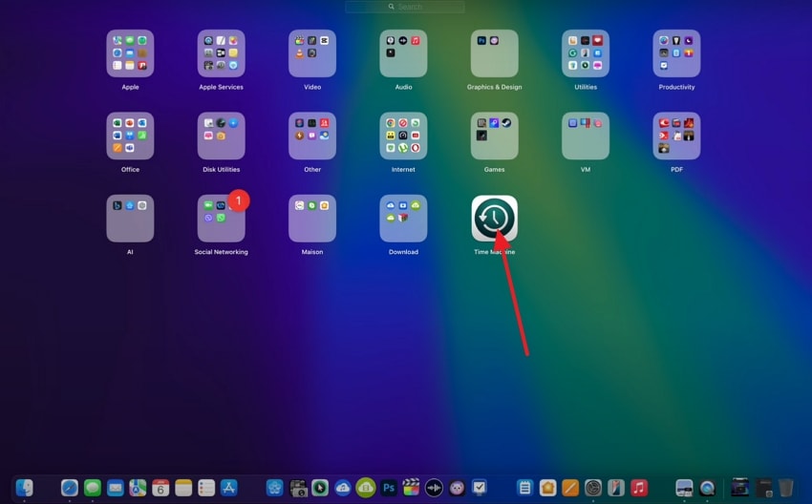Open the Time Machine app
812x504 pixels.
pos(494,219)
